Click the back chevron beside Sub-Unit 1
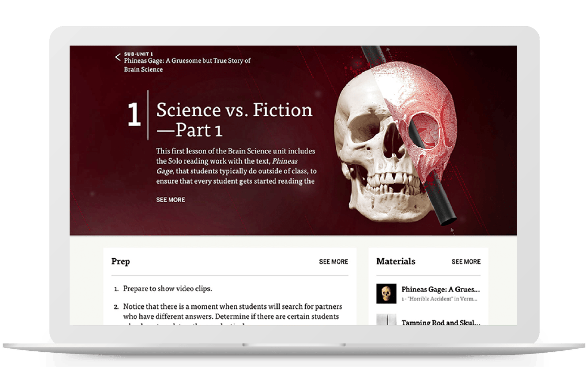Viewport: 588px width, 367px height. coord(118,57)
